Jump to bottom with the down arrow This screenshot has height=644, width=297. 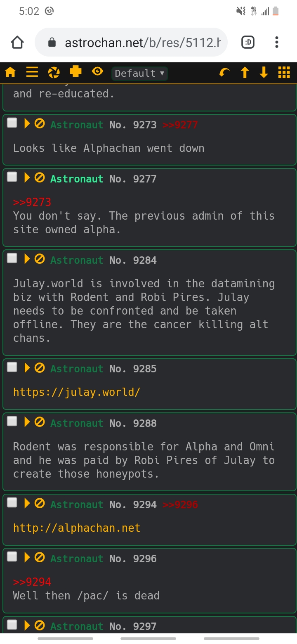click(264, 73)
